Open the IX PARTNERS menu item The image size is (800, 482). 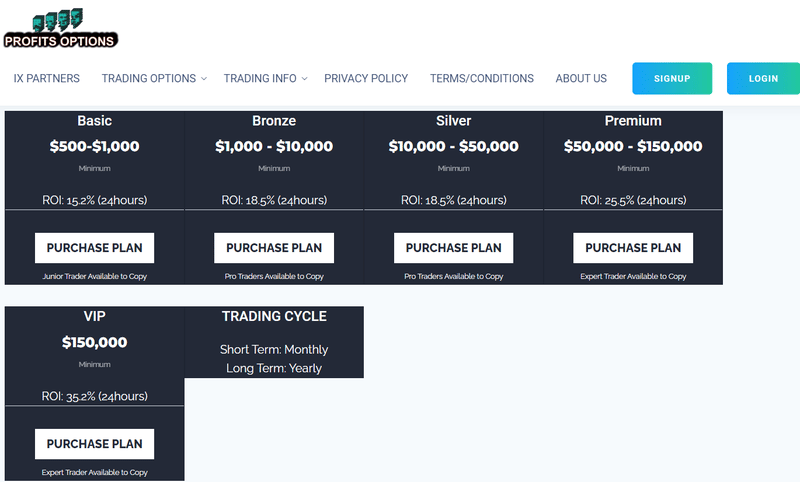click(46, 79)
